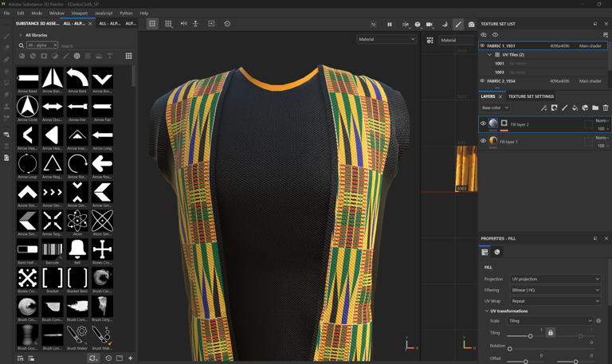The image size is (612, 364).
Task: Add a folder in the Layers panel
Action: tap(595, 108)
